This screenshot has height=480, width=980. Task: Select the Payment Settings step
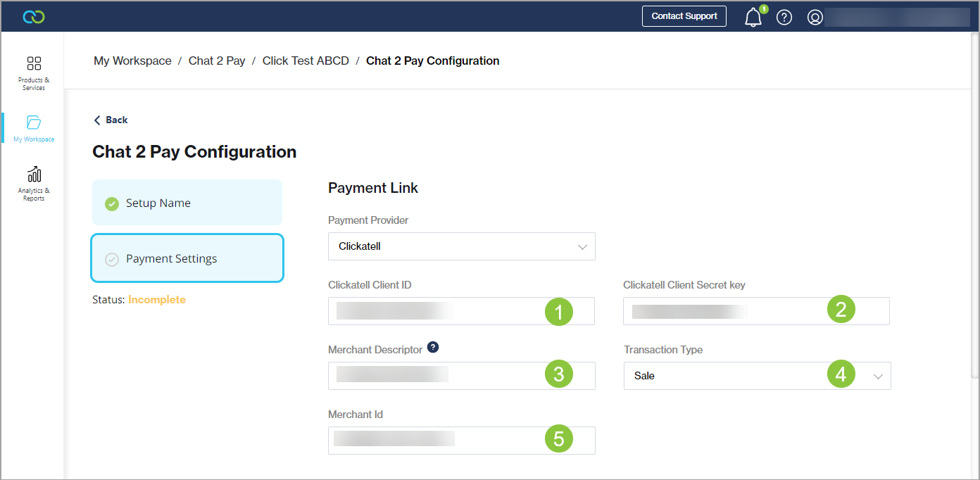pos(187,259)
